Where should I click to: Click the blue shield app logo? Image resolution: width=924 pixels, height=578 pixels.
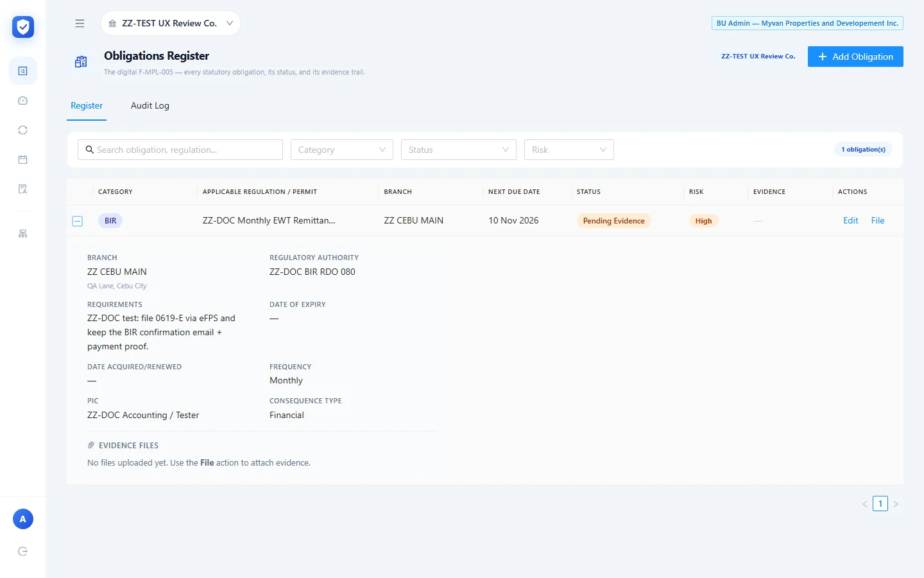pyautogui.click(x=23, y=27)
